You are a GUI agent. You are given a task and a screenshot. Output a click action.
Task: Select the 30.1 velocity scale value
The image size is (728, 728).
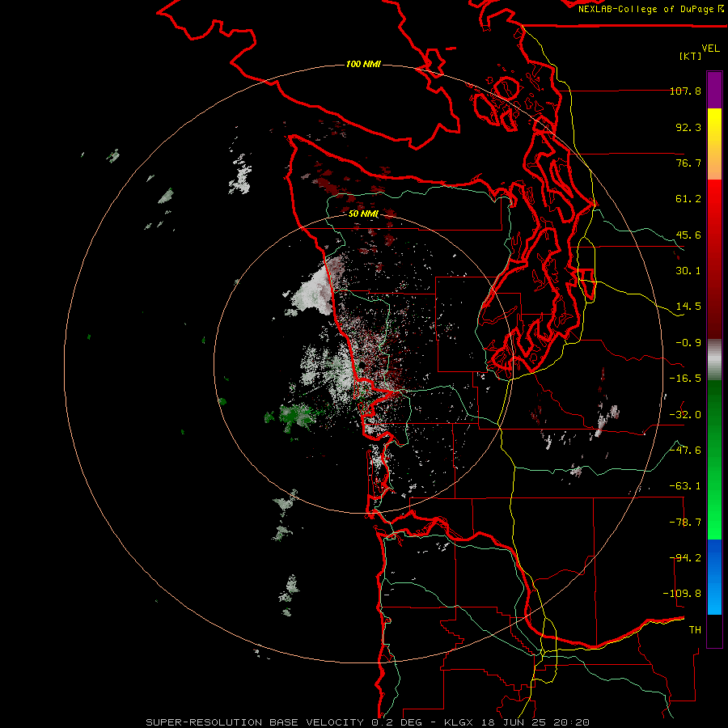[x=688, y=271]
